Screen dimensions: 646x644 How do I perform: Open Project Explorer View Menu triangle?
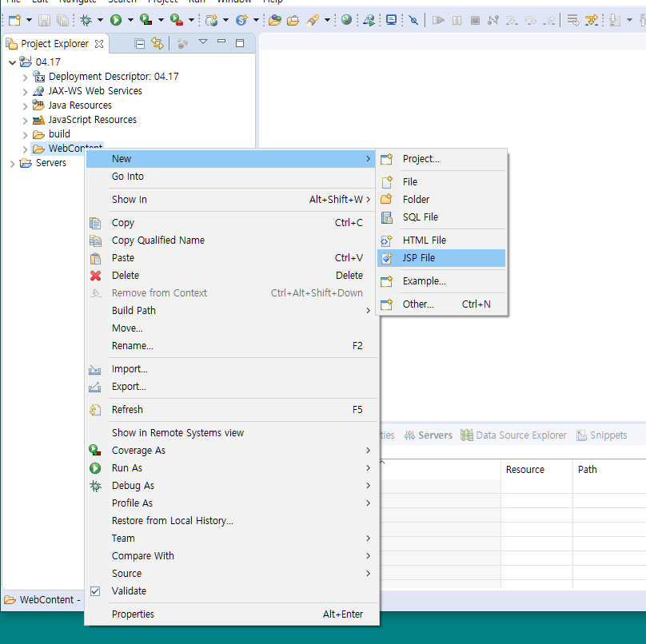(203, 42)
